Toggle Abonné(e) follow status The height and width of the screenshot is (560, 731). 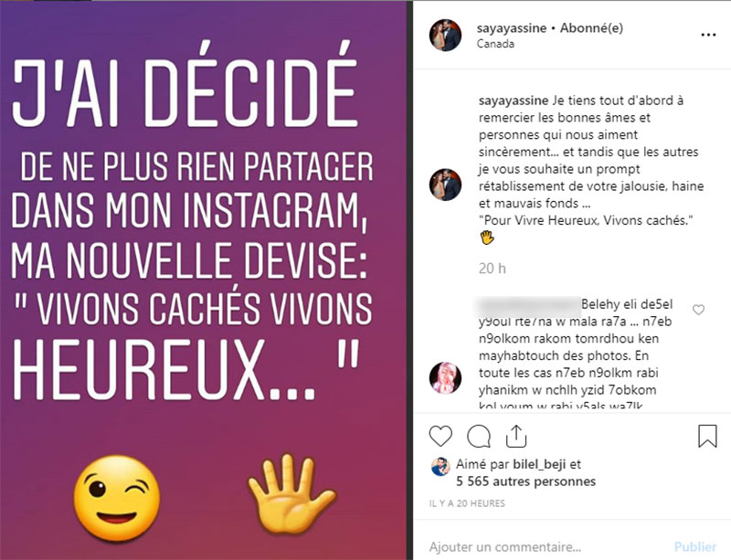[591, 28]
